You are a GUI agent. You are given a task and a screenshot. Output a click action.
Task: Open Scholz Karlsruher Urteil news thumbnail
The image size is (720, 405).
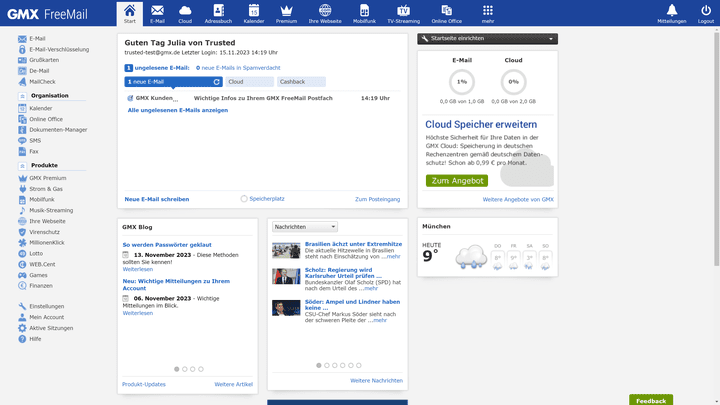pyautogui.click(x=286, y=276)
